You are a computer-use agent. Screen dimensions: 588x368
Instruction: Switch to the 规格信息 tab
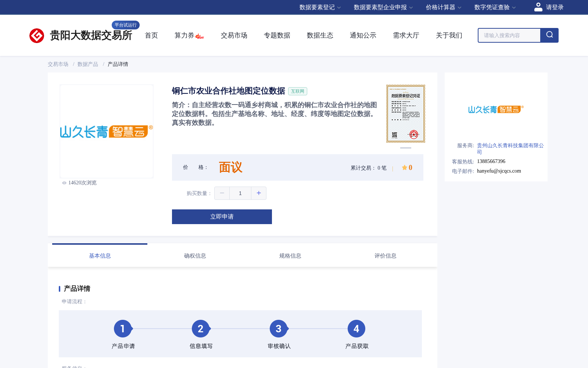point(290,256)
